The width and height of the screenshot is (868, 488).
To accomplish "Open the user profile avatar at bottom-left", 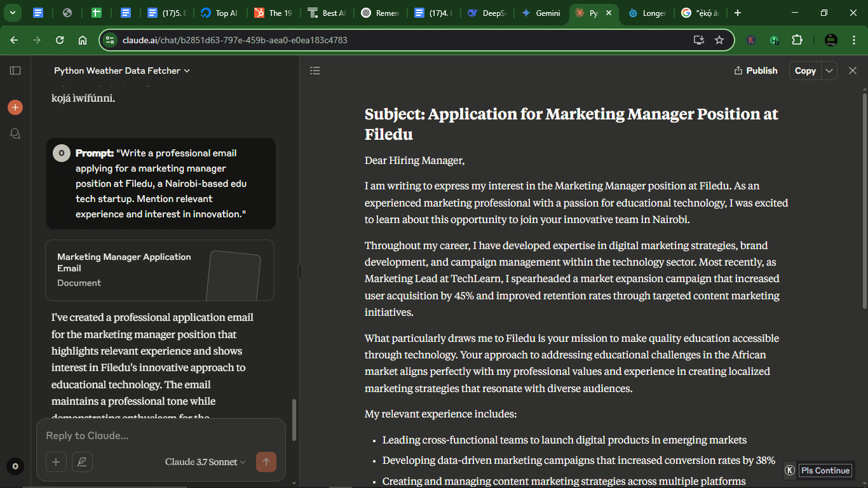I will [15, 466].
